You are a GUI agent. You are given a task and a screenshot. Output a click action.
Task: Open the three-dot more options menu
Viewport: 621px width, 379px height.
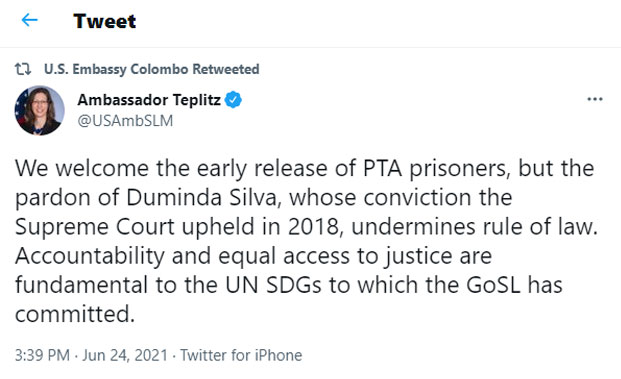tap(595, 99)
